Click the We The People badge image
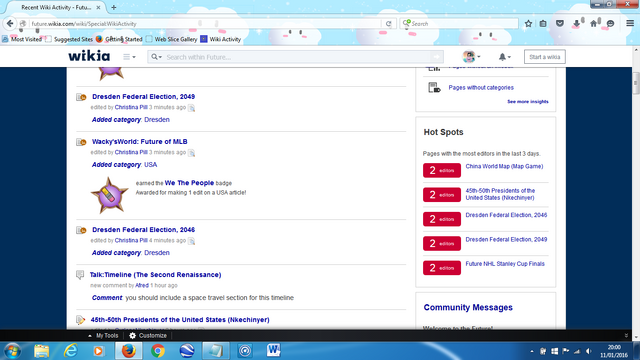This screenshot has width=640, height=360. pos(109,196)
